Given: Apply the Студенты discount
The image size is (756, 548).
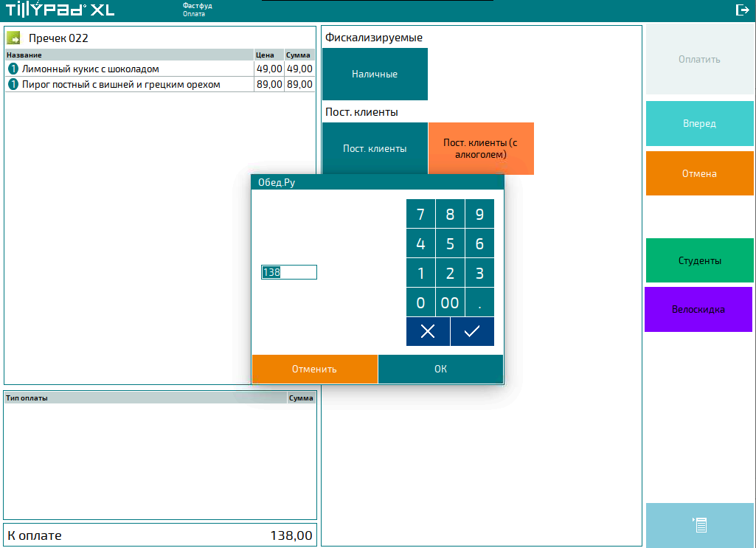Looking at the screenshot, I should coord(699,260).
